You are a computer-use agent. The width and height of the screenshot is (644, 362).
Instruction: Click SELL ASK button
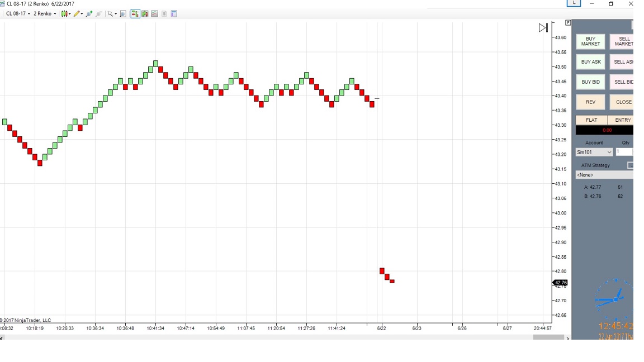pyautogui.click(x=622, y=61)
